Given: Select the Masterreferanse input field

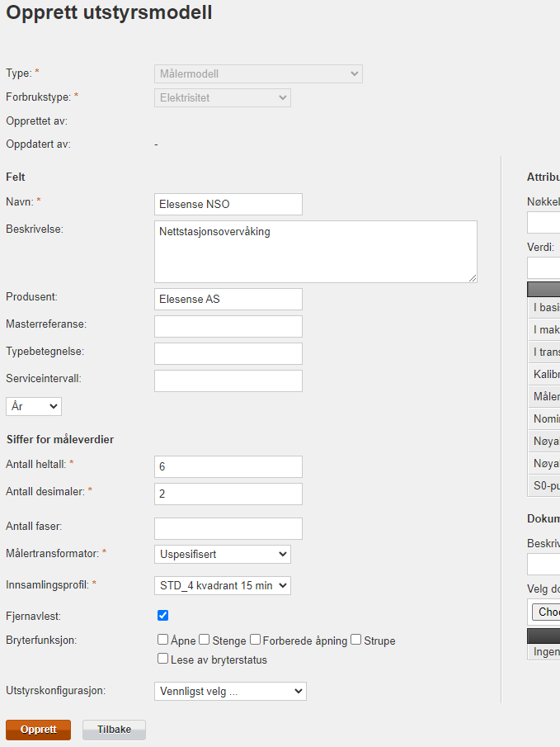Looking at the screenshot, I should 228,326.
